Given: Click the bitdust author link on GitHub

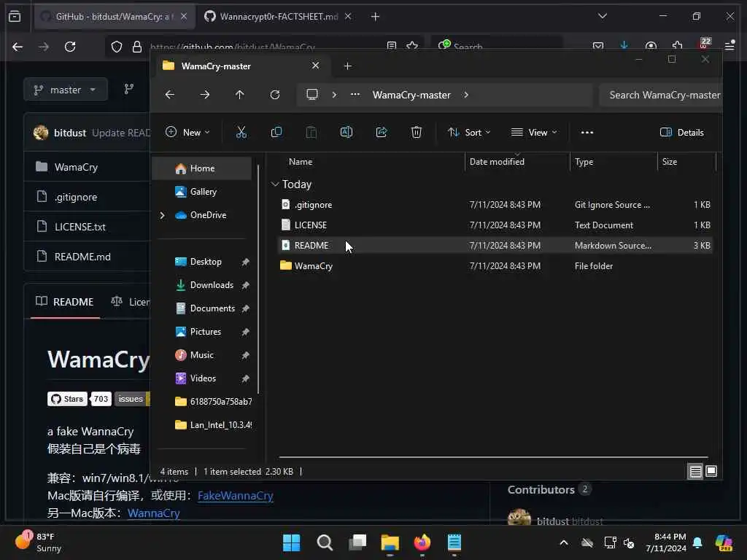Looking at the screenshot, I should click(x=70, y=133).
